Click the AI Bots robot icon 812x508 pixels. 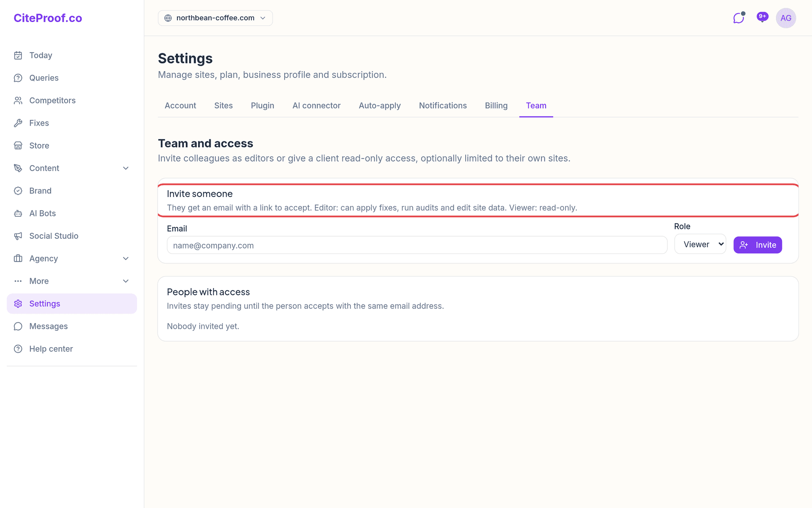[x=18, y=213]
